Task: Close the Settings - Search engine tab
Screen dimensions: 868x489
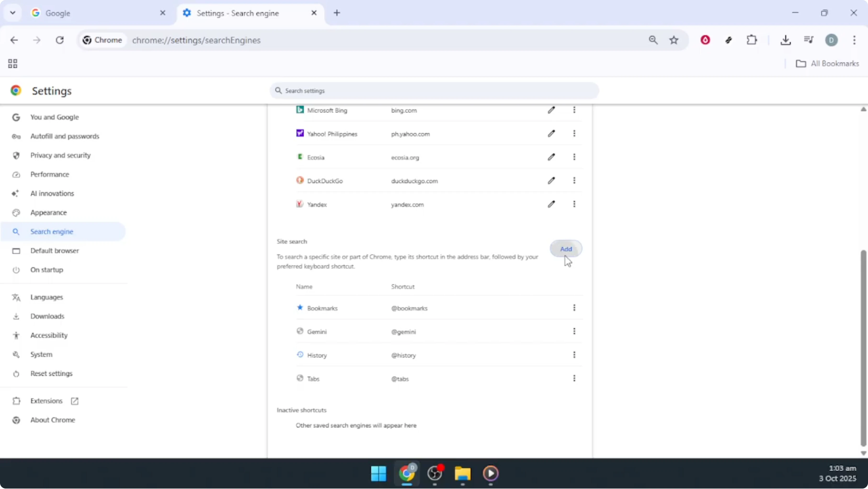Action: (314, 13)
